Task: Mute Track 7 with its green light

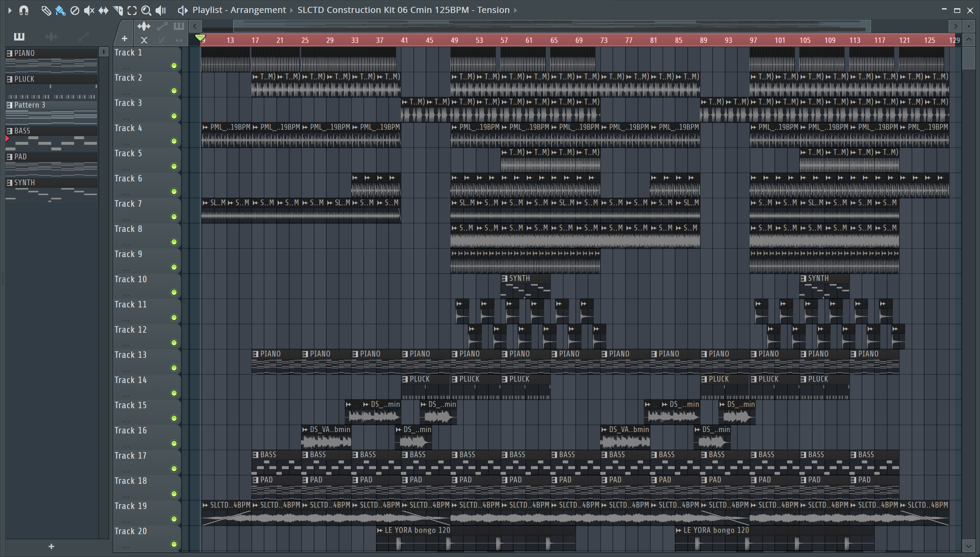Action: (x=174, y=217)
